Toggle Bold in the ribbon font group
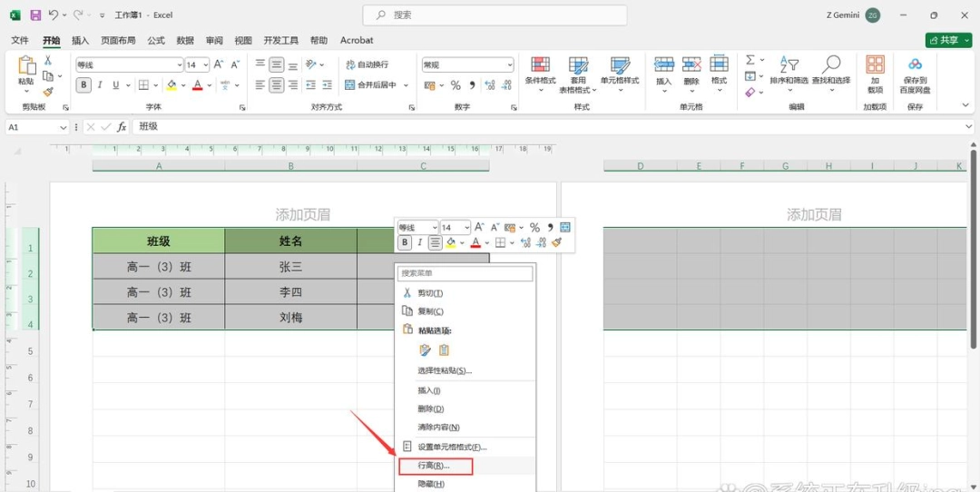Viewport: 980px width, 492px height. tap(83, 85)
